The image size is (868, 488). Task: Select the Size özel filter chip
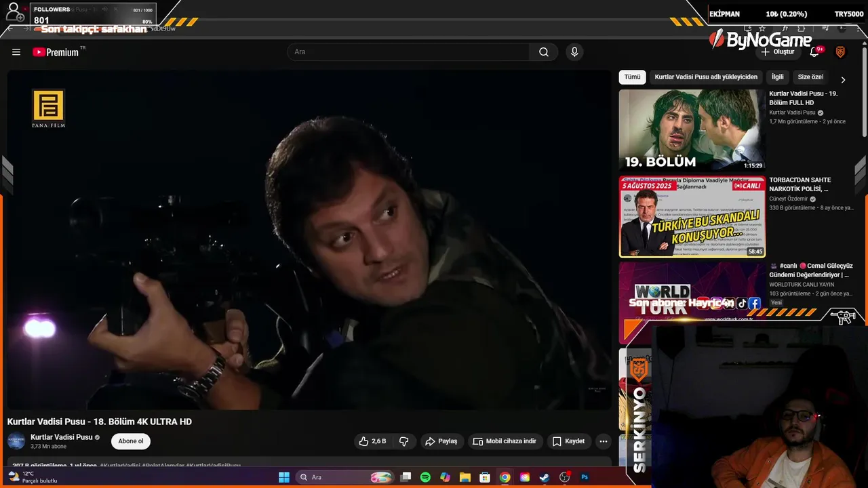810,77
